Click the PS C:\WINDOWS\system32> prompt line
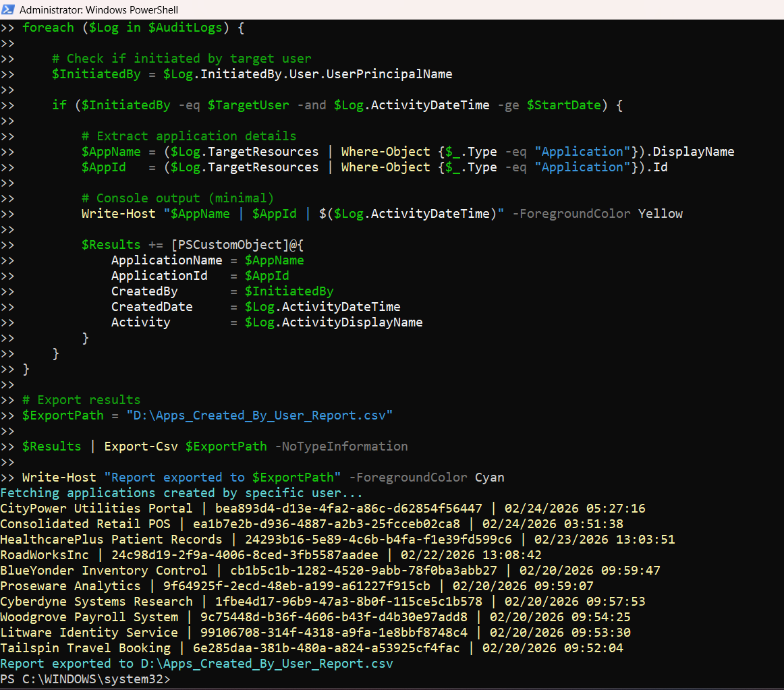784x690 pixels. (x=86, y=679)
